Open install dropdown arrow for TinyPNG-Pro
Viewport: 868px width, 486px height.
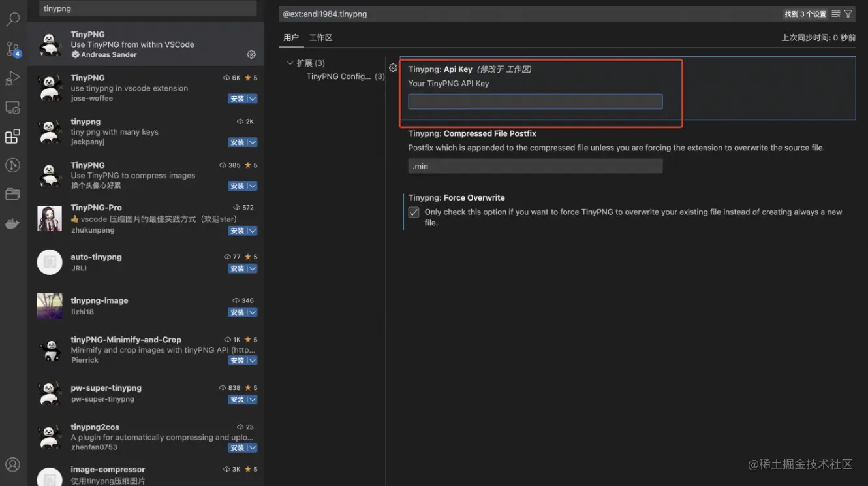tap(253, 231)
